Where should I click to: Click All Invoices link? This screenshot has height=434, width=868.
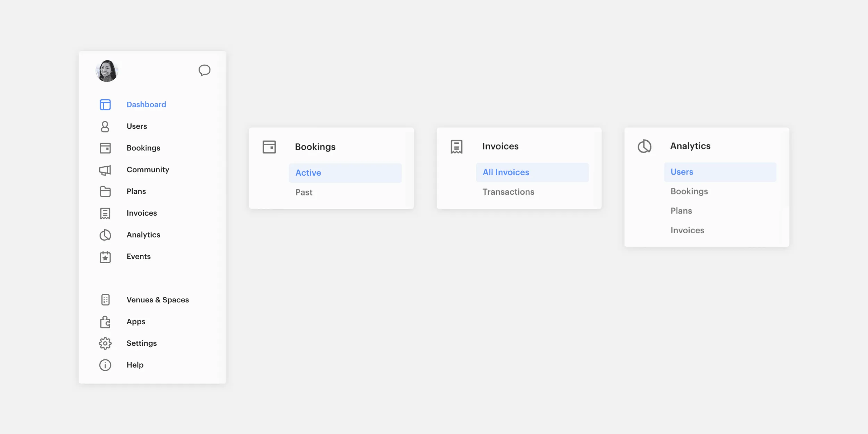[x=506, y=172]
